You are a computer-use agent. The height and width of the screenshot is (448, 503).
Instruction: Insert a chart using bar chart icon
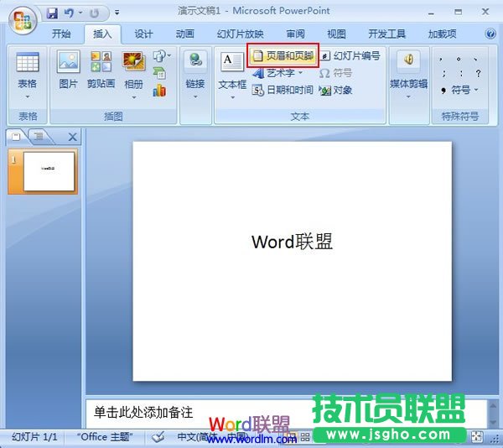159,91
